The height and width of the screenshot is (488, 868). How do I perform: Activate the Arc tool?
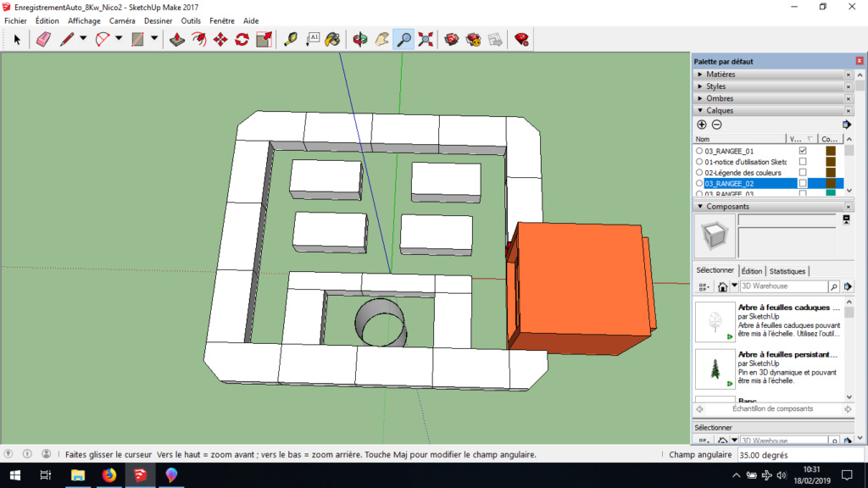point(103,39)
